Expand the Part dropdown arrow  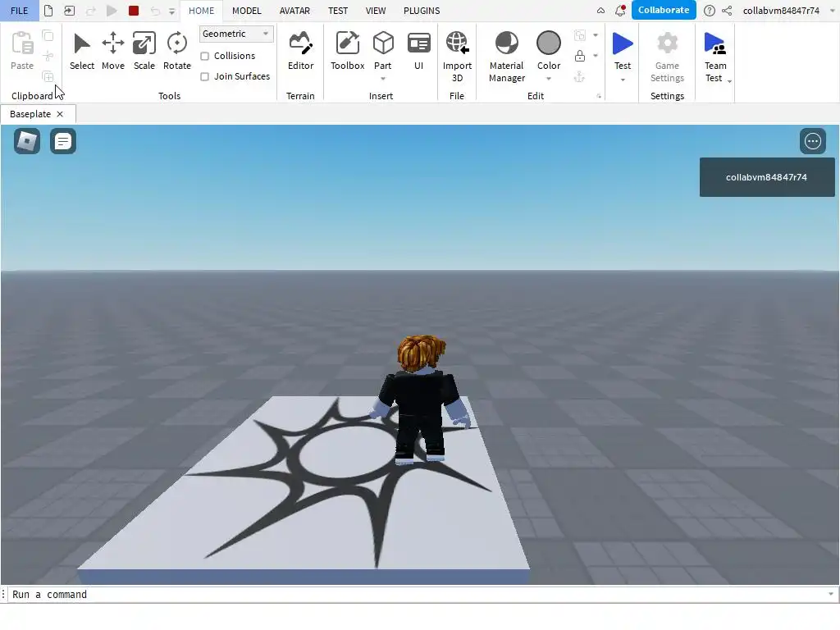(383, 80)
